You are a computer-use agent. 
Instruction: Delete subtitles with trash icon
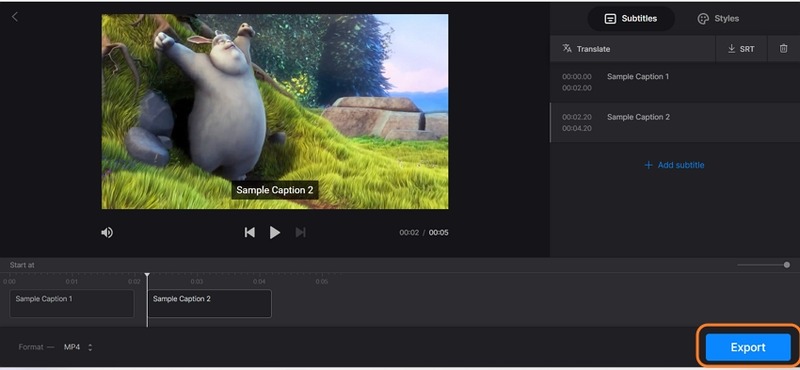[x=783, y=48]
